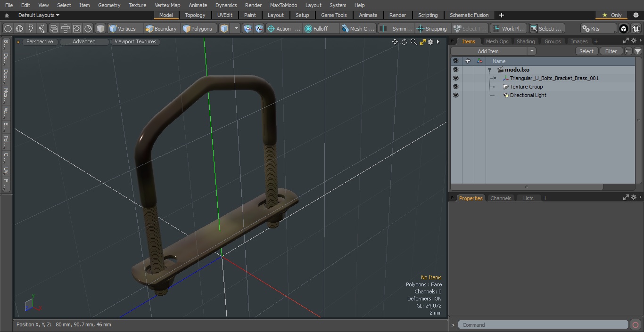The image size is (644, 332).
Task: Expand the Triangular_U_Bolts_Bracket_Brass_001 item
Action: (x=495, y=78)
